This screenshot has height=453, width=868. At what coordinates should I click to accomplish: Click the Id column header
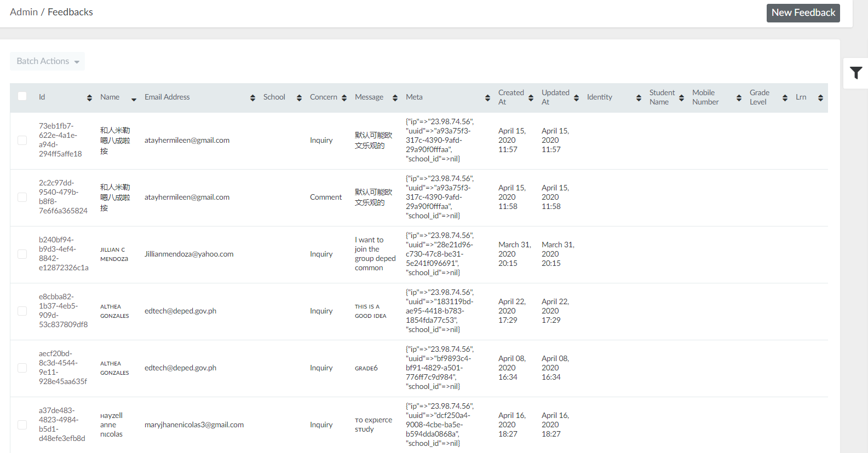coord(42,97)
